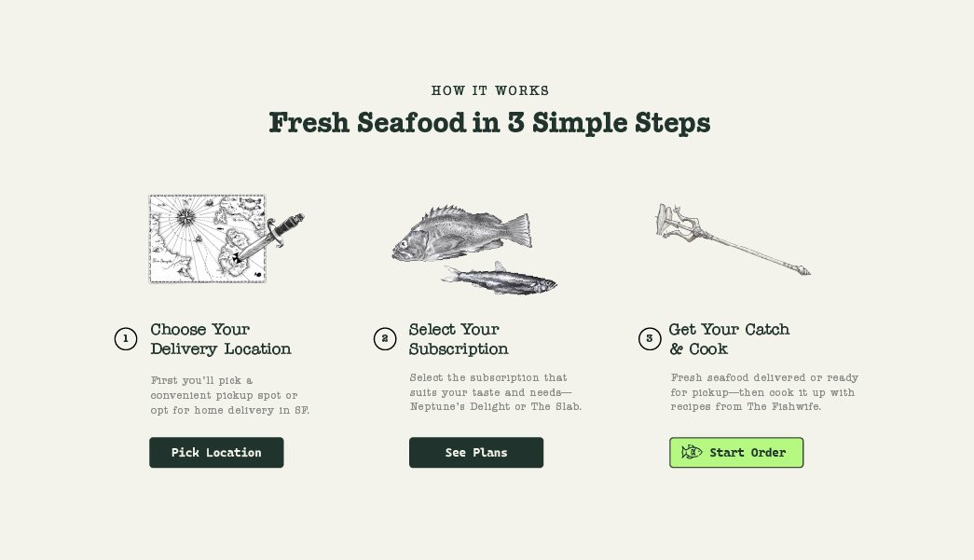
Task: Click the Get Your Catch & Cook heading
Action: tap(729, 339)
